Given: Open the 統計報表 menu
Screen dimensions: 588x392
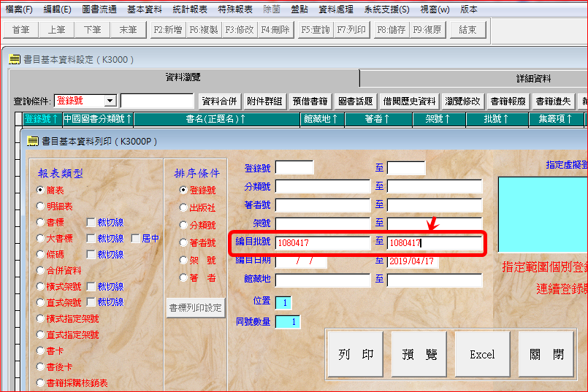Looking at the screenshot, I should (190, 9).
